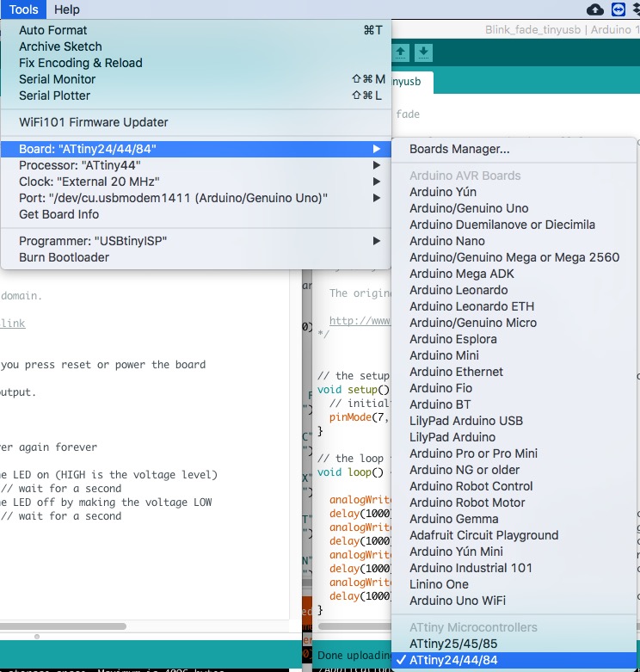
Task: Open the Tools menu
Action: [x=23, y=9]
